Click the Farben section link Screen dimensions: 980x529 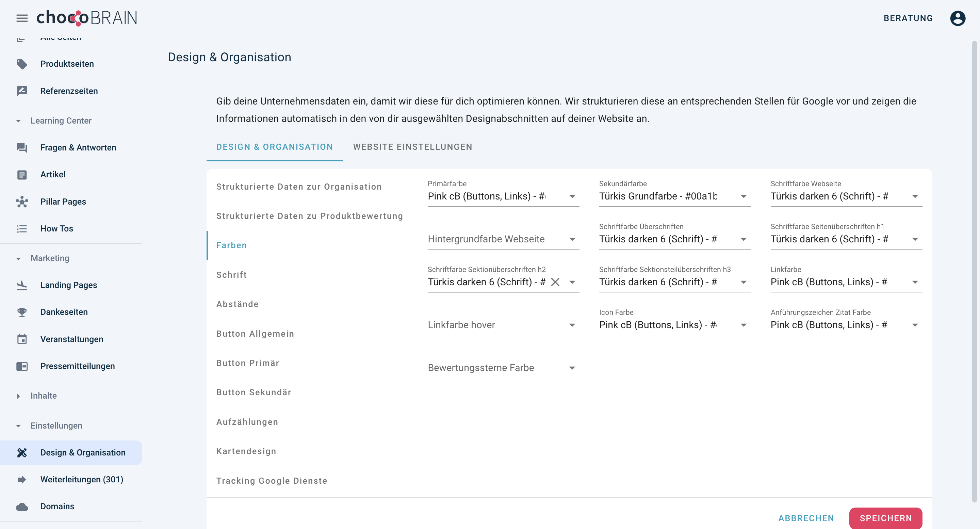point(232,245)
